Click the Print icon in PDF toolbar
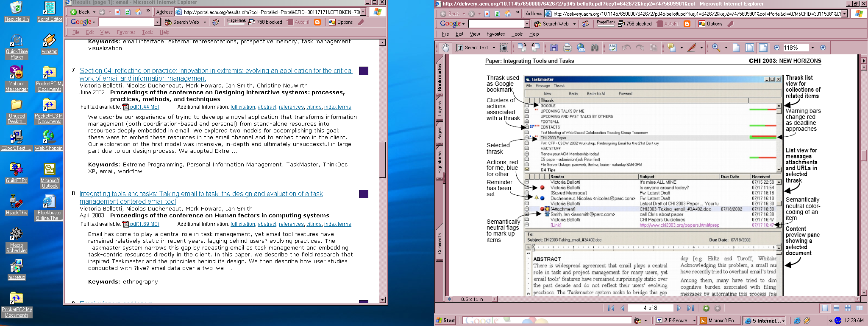This screenshot has height=326, width=868. click(x=568, y=48)
